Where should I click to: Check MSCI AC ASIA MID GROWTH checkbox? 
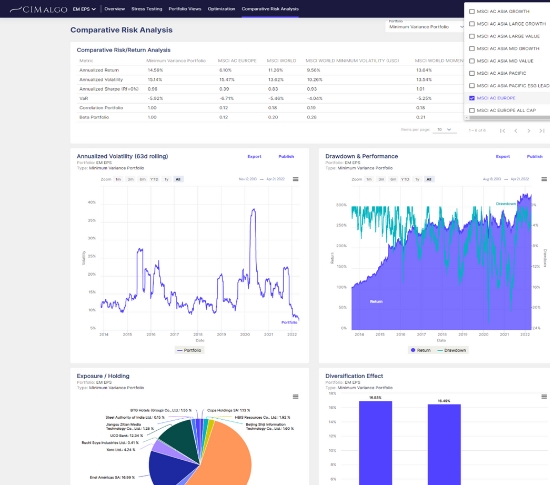point(472,48)
